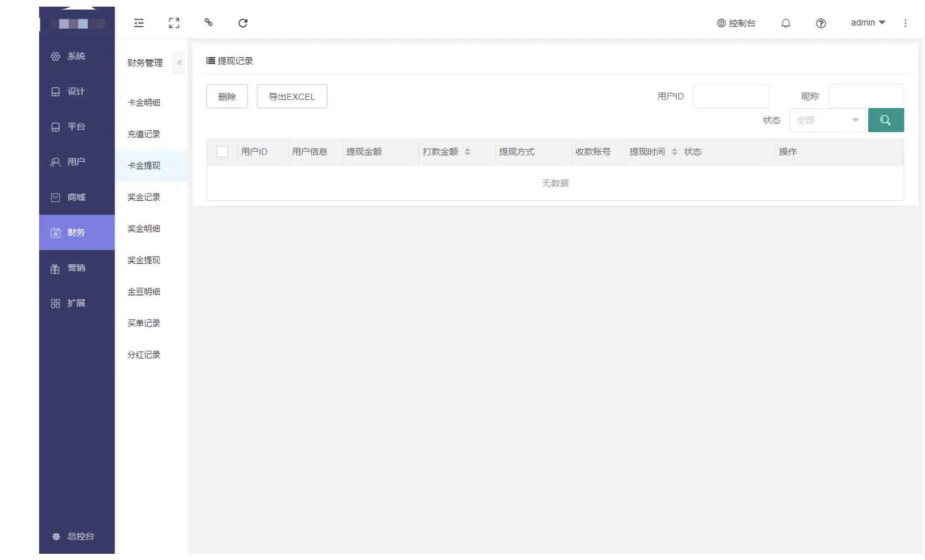Select the 财务 section in the sidebar
Screen dimensions: 925x560
77,232
